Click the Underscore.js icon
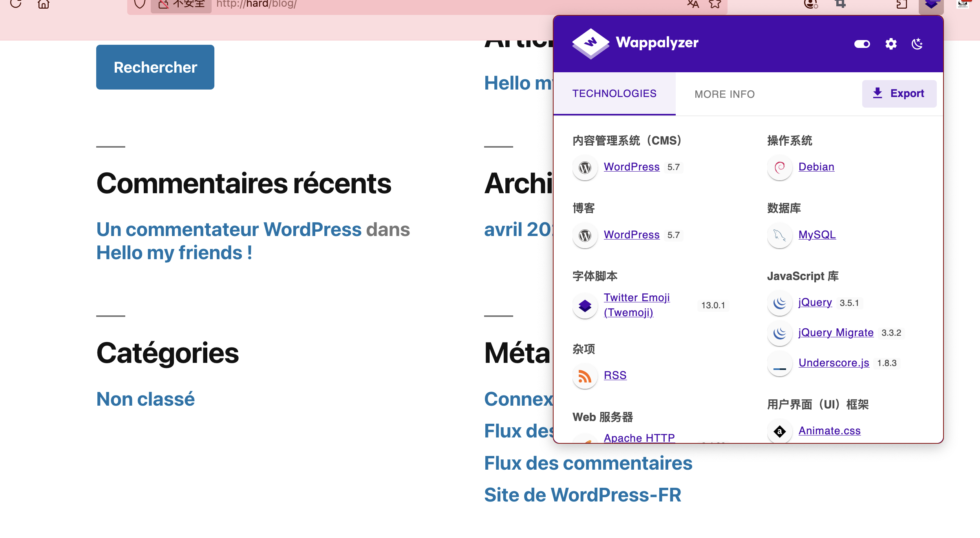Screen dimensions: 980x538 (780, 364)
